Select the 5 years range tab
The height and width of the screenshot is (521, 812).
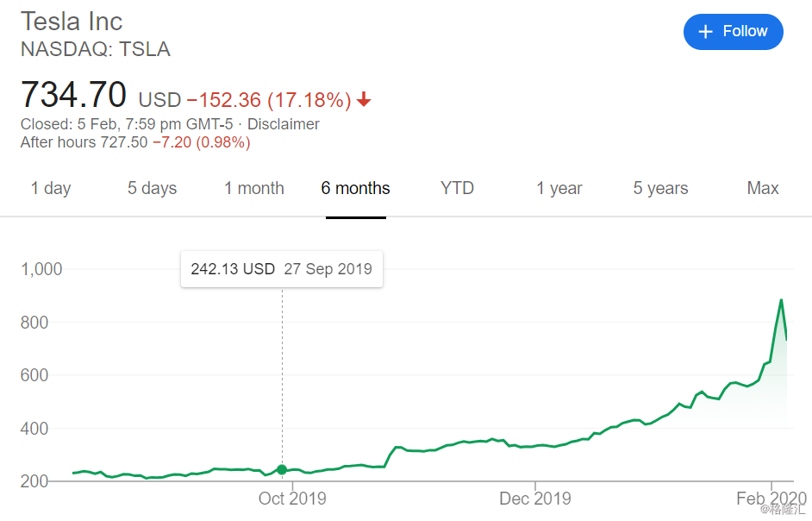(x=661, y=188)
